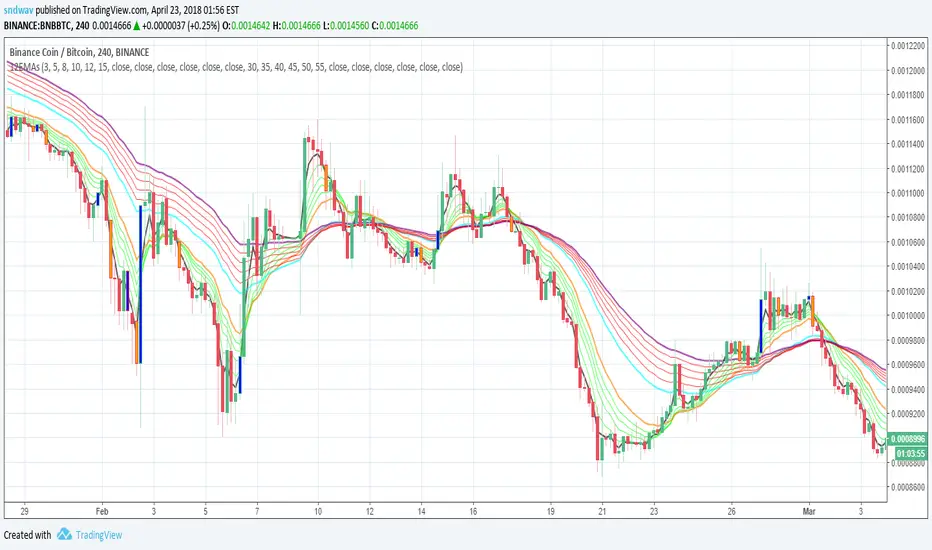The height and width of the screenshot is (550, 932).
Task: Click the 0.0011400 price axis label
Action: [908, 144]
